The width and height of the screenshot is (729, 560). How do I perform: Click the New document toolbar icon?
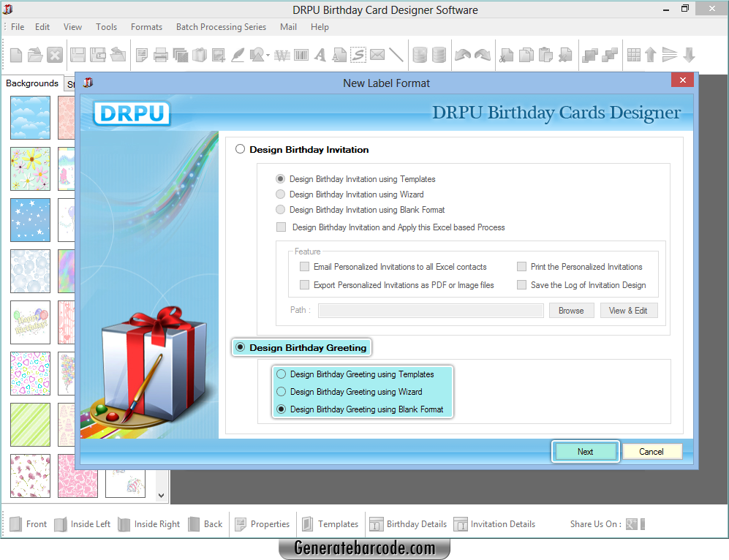pos(16,56)
